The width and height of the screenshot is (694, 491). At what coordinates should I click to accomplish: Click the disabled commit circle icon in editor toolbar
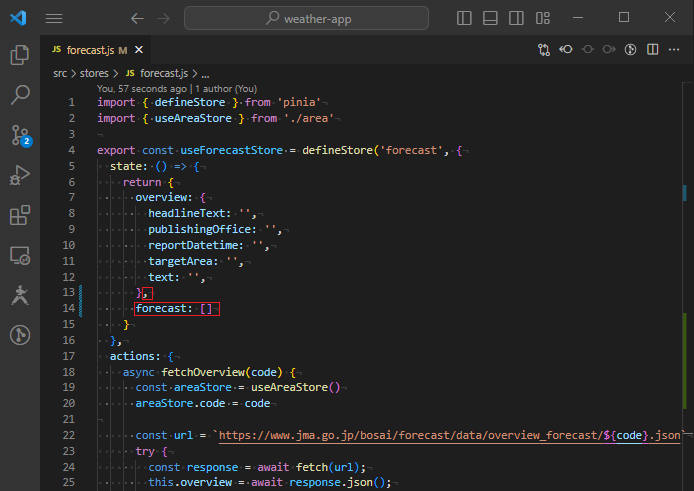coord(587,50)
